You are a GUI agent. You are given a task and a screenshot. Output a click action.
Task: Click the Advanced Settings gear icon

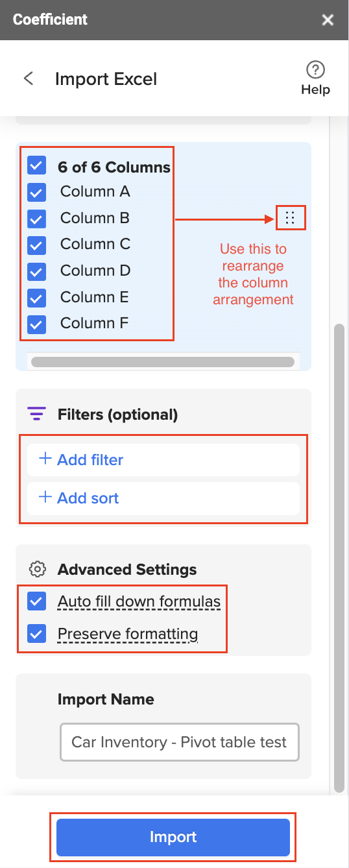pos(38,570)
